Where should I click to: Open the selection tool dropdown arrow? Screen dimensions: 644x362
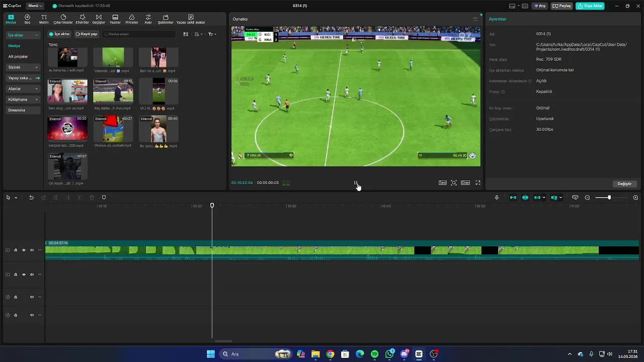click(16, 198)
